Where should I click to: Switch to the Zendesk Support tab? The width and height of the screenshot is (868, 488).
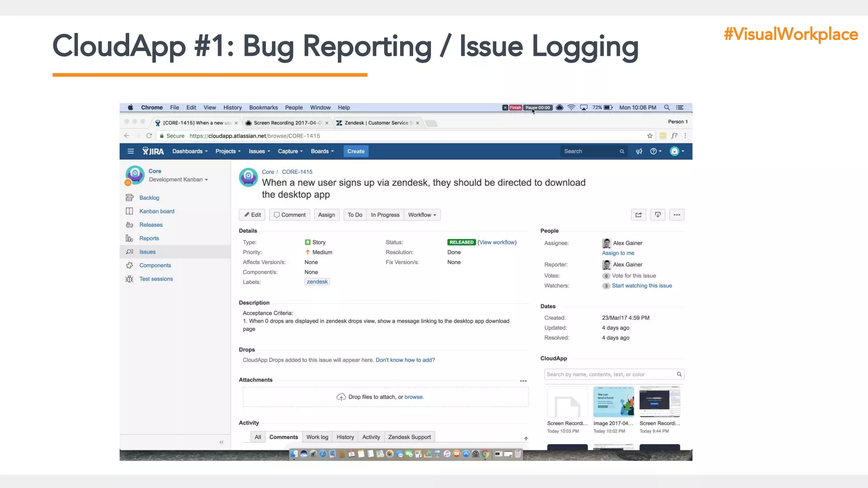coord(409,437)
